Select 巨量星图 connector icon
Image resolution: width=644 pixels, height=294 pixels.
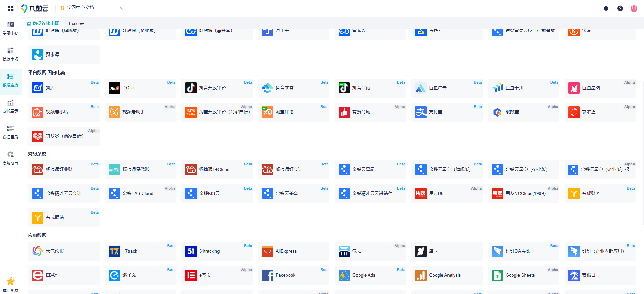(x=574, y=88)
